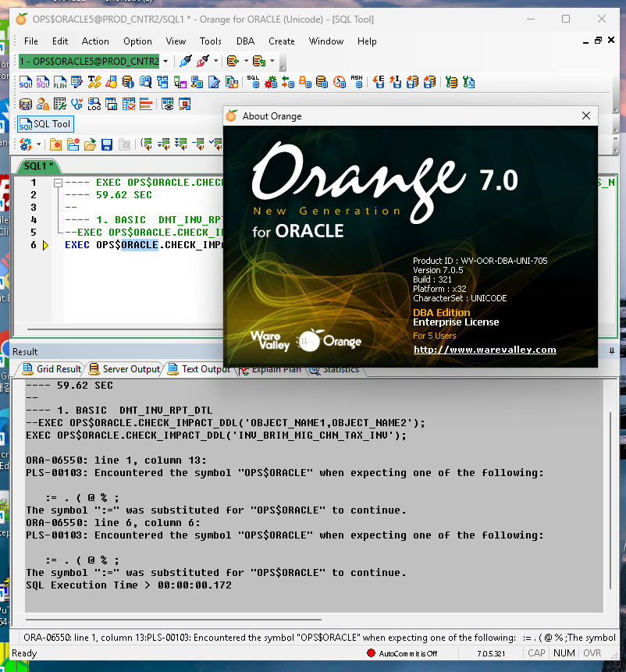The width and height of the screenshot is (626, 672).
Task: Open the Tools menu
Action: point(211,41)
